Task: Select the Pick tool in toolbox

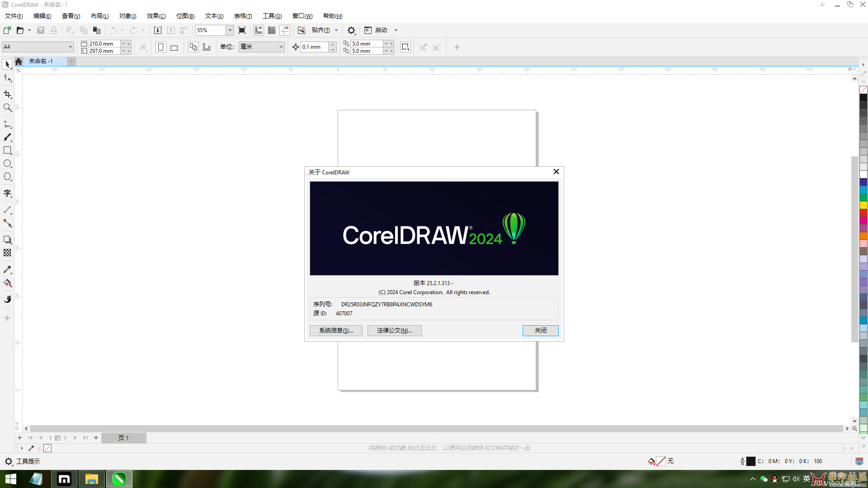Action: (7, 64)
